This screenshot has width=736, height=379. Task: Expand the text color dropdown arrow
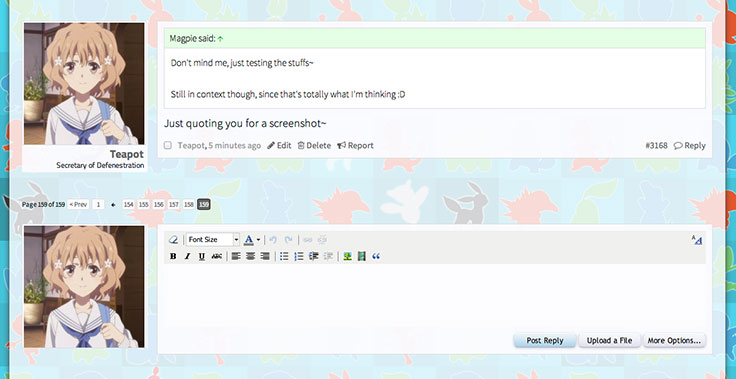point(258,240)
